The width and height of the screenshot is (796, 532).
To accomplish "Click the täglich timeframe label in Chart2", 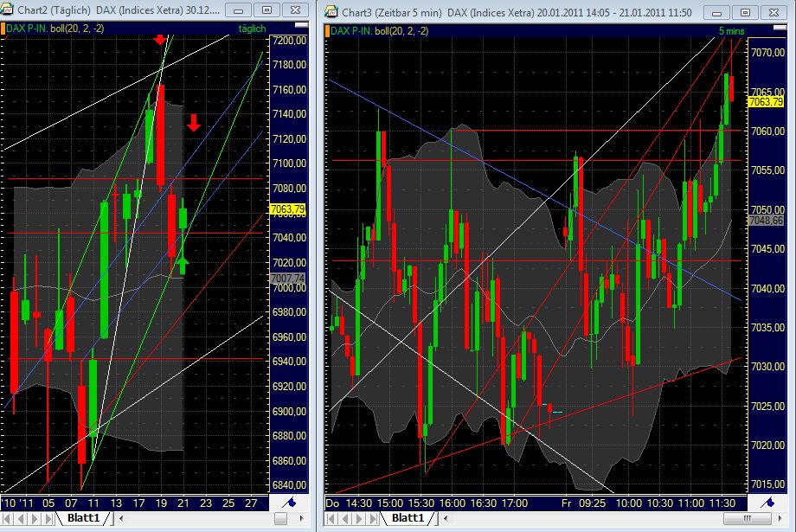I will coord(250,29).
